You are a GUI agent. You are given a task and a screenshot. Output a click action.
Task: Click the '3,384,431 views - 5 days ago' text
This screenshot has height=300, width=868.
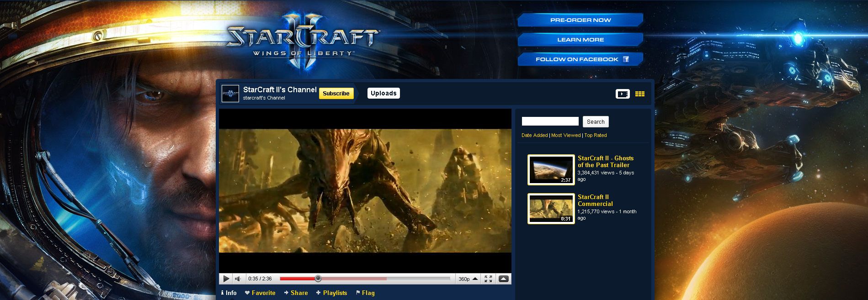[x=606, y=176]
